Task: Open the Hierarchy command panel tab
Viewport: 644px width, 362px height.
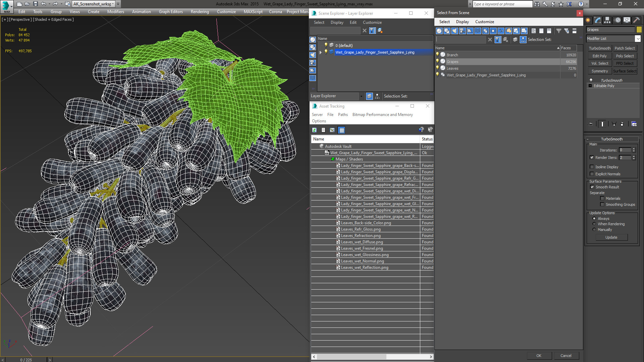Action: click(x=607, y=20)
